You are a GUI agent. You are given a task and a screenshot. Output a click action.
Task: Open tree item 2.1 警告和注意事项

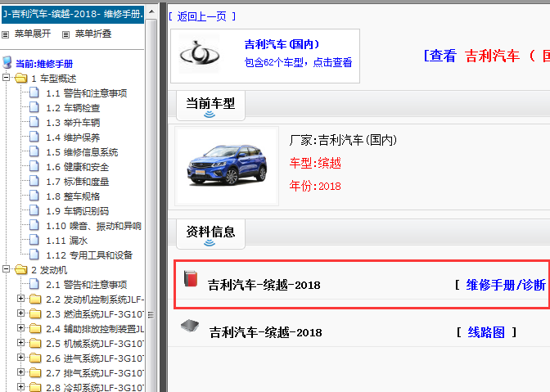pyautogui.click(x=87, y=285)
